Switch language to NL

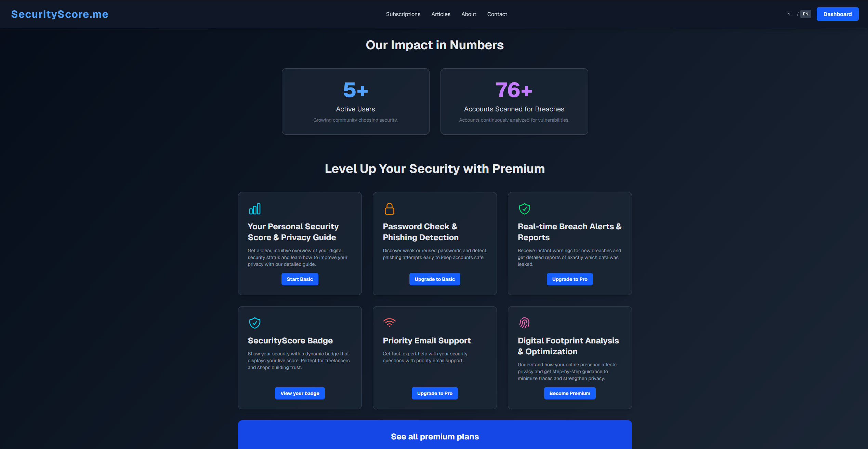click(x=790, y=14)
